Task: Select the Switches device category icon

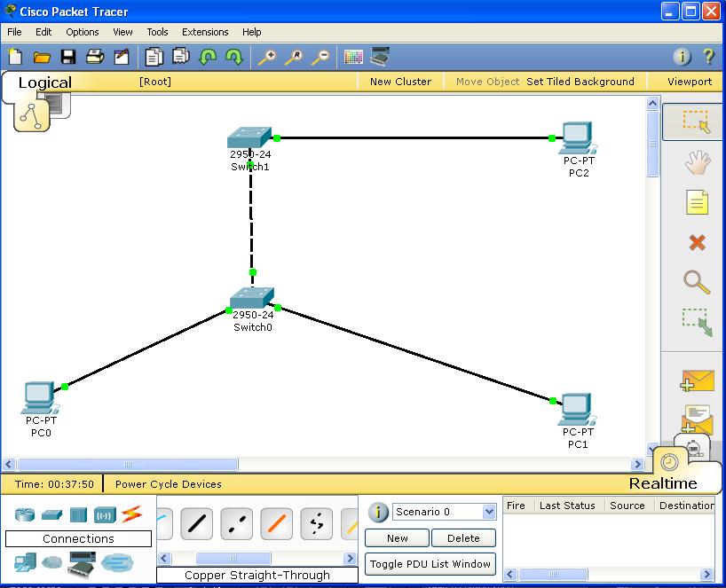Action: coord(51,514)
